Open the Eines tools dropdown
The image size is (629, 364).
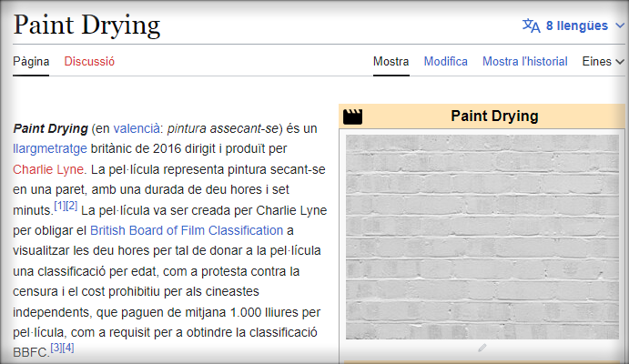coord(603,62)
